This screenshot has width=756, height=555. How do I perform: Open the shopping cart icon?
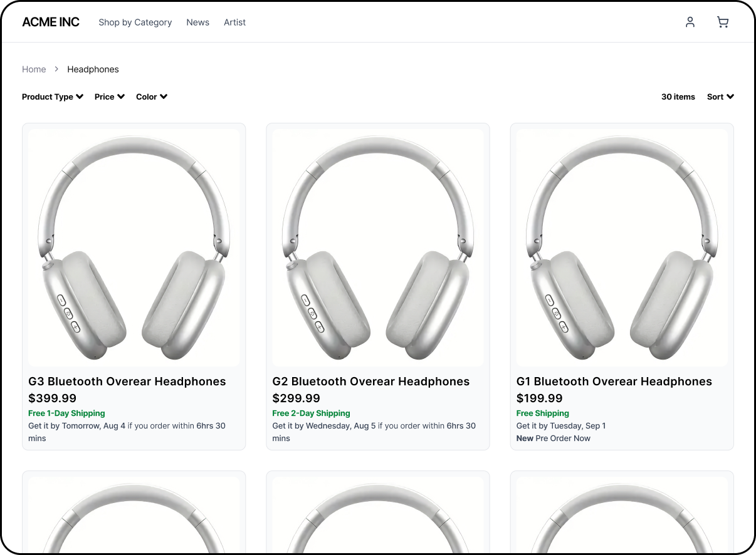[723, 22]
